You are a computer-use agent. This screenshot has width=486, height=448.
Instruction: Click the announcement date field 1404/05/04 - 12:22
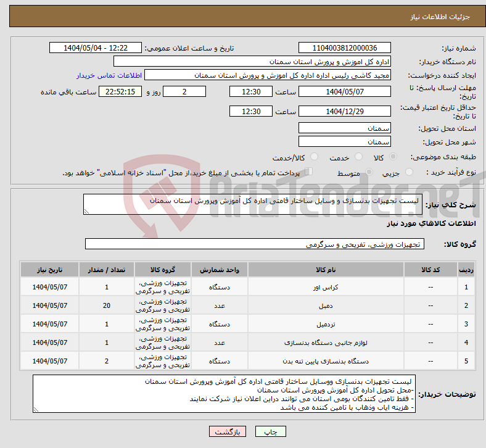click(96, 48)
